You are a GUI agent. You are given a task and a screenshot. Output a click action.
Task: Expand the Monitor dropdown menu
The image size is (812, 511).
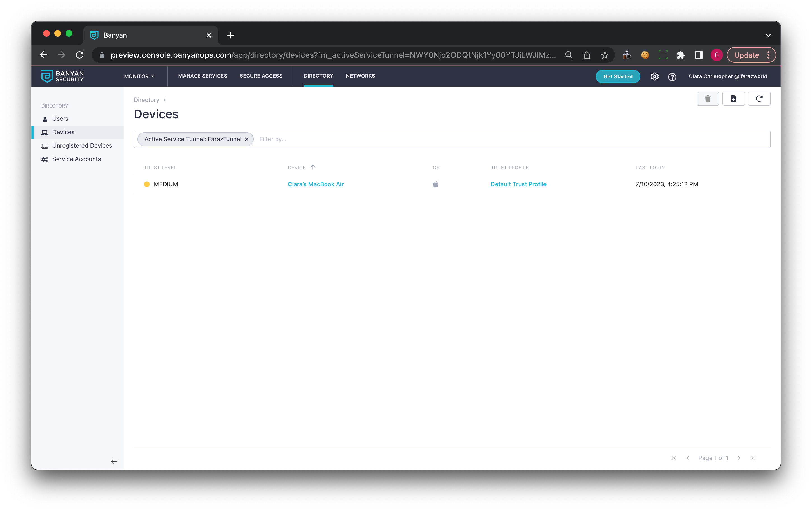(x=139, y=76)
